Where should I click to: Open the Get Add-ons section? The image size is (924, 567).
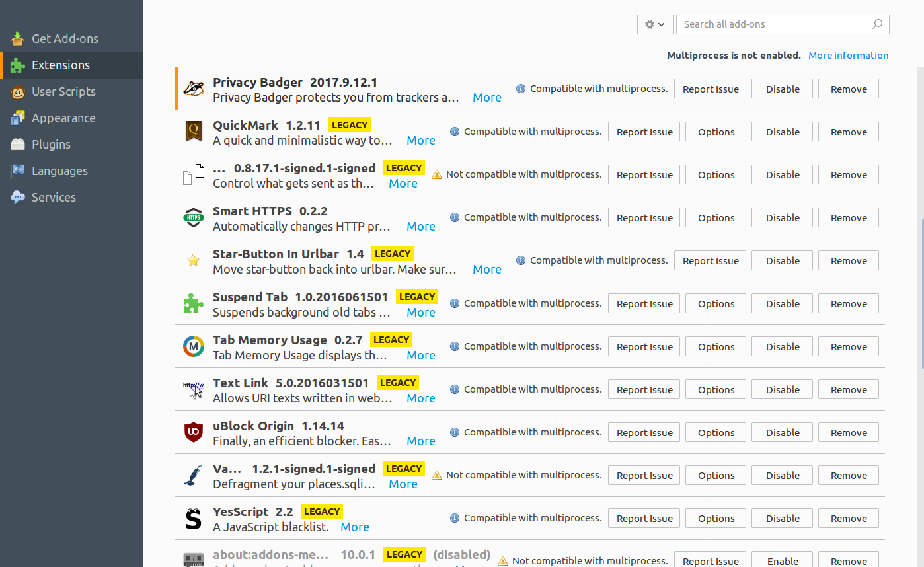pyautogui.click(x=71, y=39)
